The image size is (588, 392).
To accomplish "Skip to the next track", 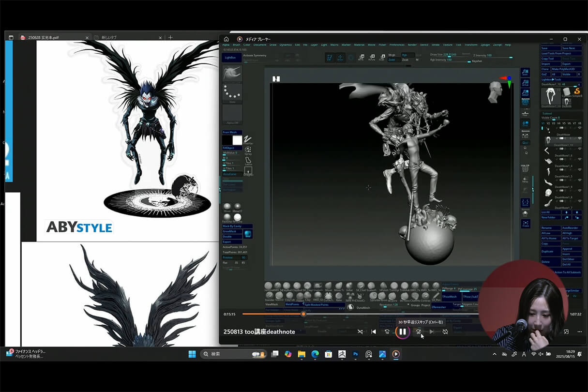I will 432,332.
